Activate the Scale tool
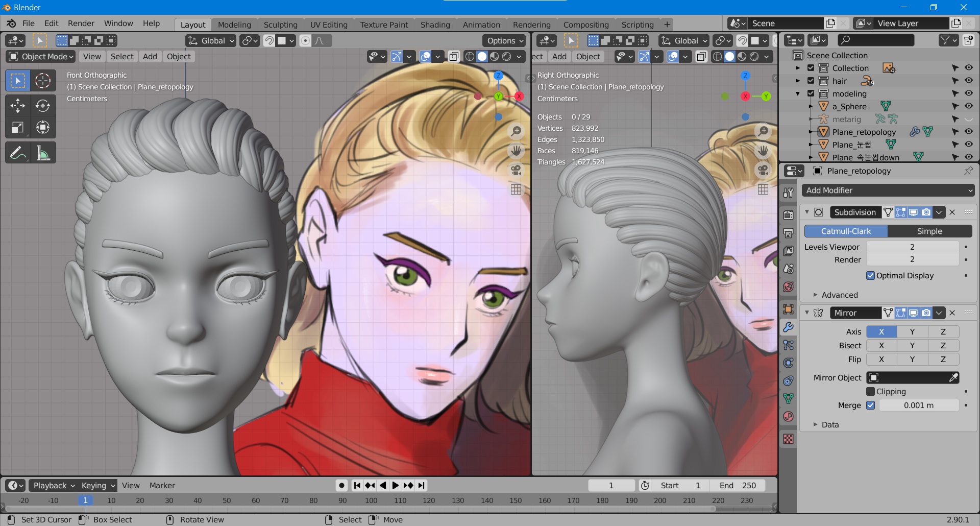This screenshot has width=980, height=526. [x=18, y=128]
